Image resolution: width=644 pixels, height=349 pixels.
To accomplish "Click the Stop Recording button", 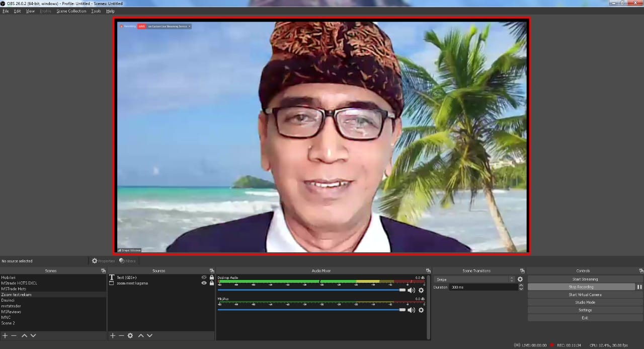I will coord(581,287).
